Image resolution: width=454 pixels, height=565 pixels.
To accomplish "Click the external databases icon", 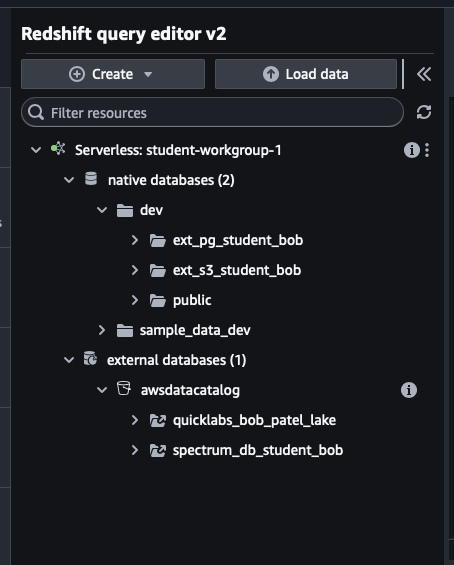I will click(90, 359).
